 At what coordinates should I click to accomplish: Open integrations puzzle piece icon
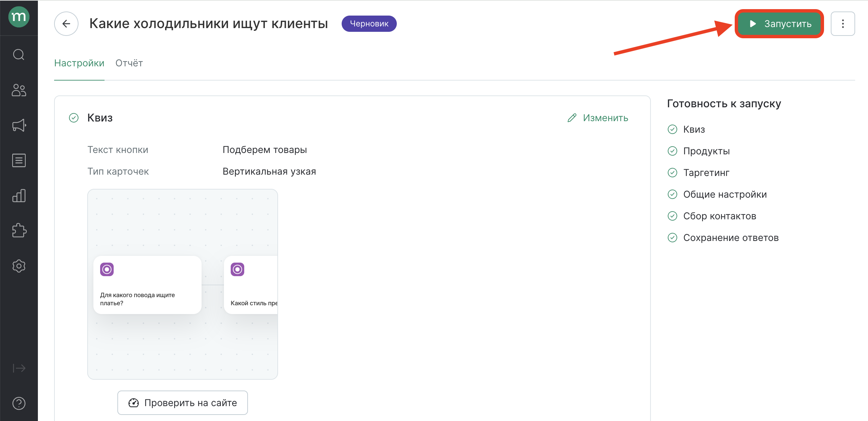click(x=19, y=230)
